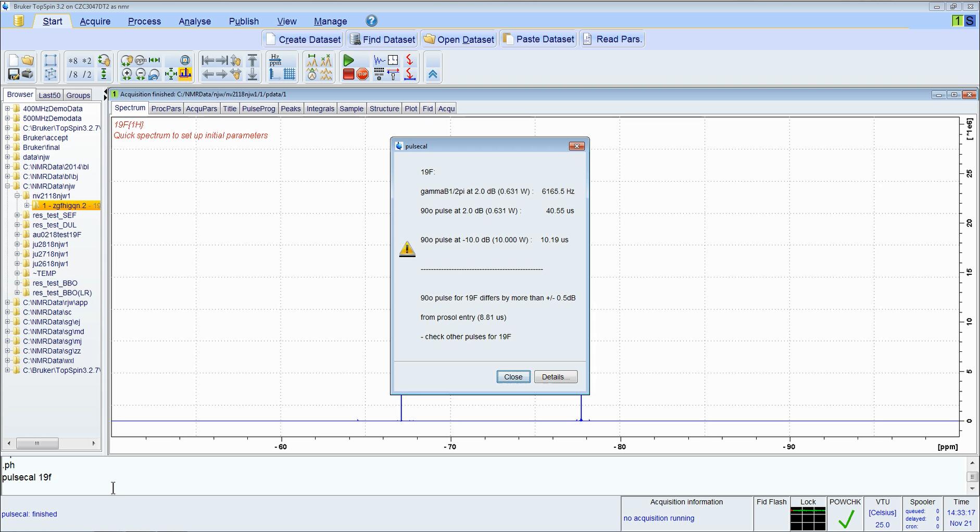Expand the au0218test19F tree node
The image size is (980, 532).
[x=17, y=234]
